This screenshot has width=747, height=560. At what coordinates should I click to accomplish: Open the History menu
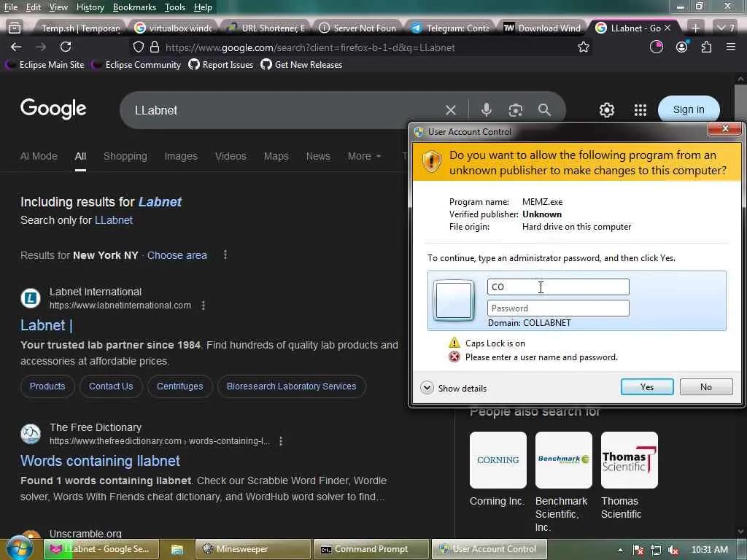(90, 7)
